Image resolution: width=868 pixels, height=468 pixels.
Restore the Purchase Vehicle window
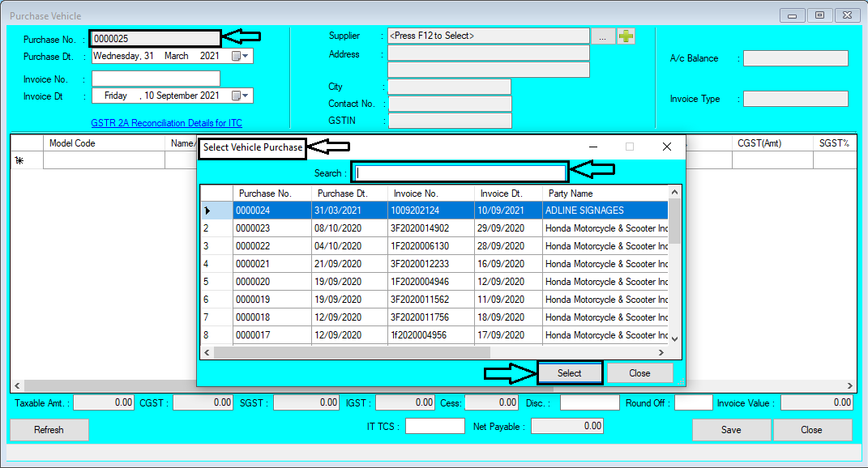820,15
